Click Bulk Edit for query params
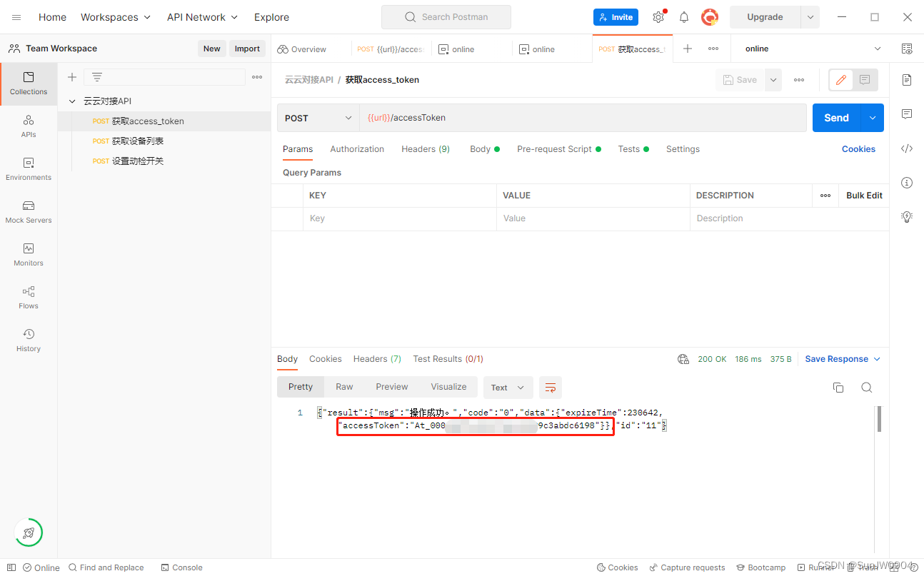This screenshot has height=576, width=924. (x=864, y=196)
